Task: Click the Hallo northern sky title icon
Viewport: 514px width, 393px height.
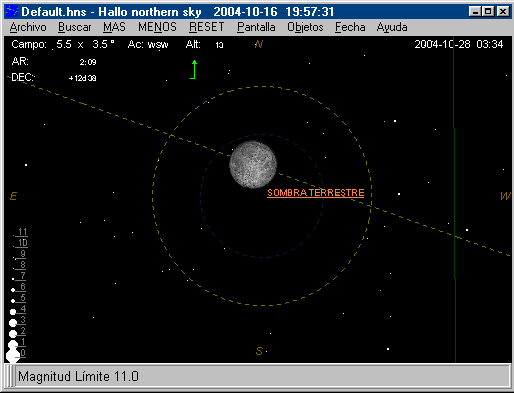Action: point(12,12)
